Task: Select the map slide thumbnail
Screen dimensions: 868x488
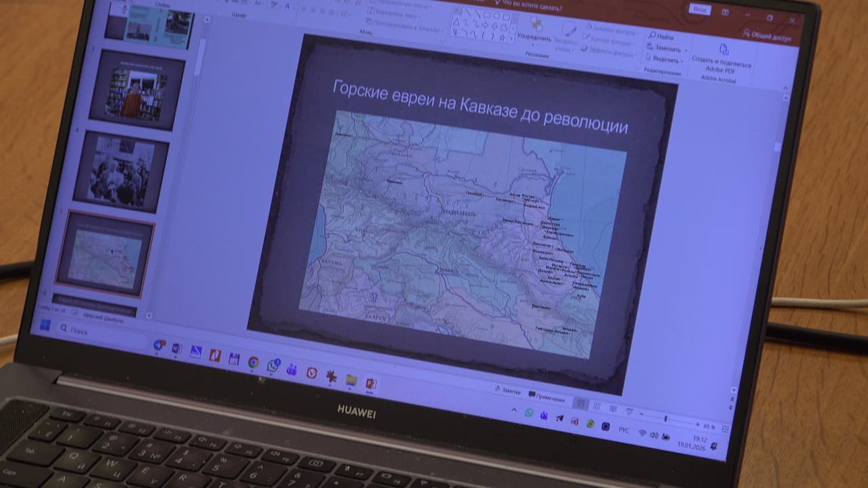Action: point(104,255)
